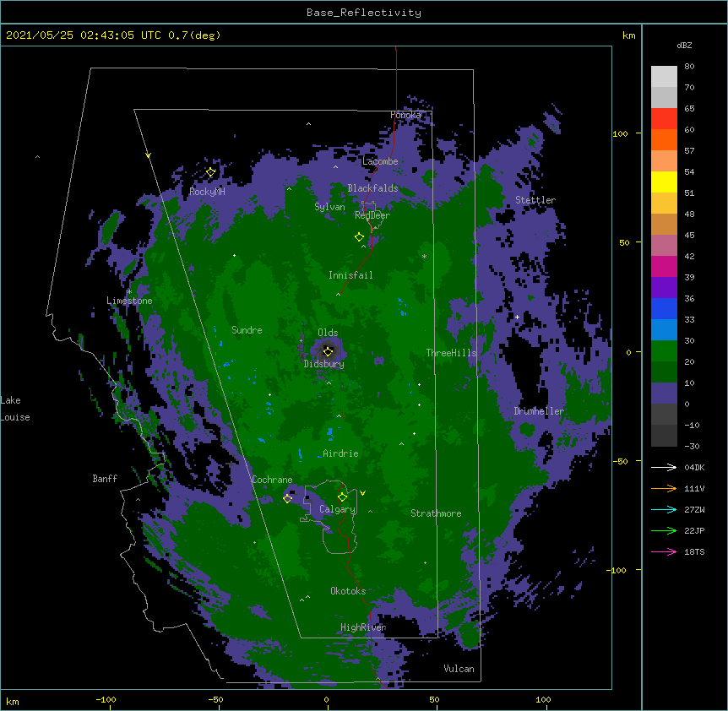This screenshot has width=728, height=711.
Task: Click the orange arrow legend for 111V
Action: point(664,488)
